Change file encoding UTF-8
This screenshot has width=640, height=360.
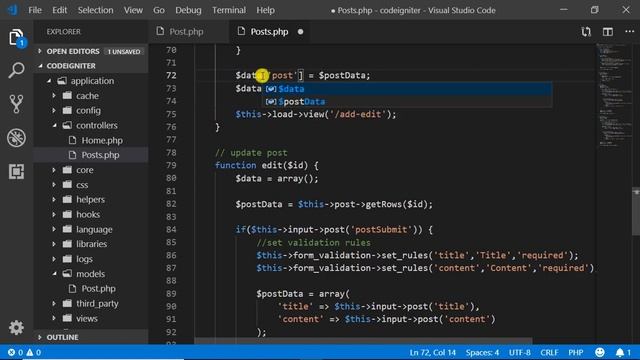(x=519, y=352)
